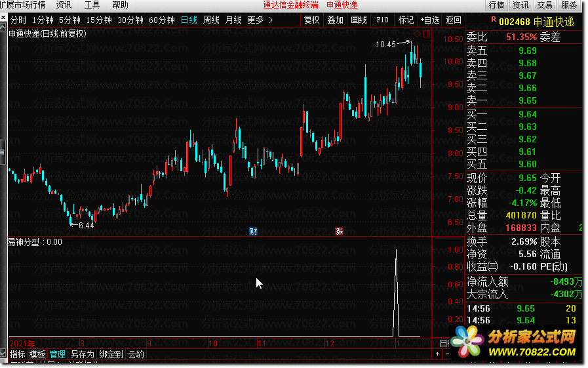Close the chart panel with the X icon

pos(3,18)
